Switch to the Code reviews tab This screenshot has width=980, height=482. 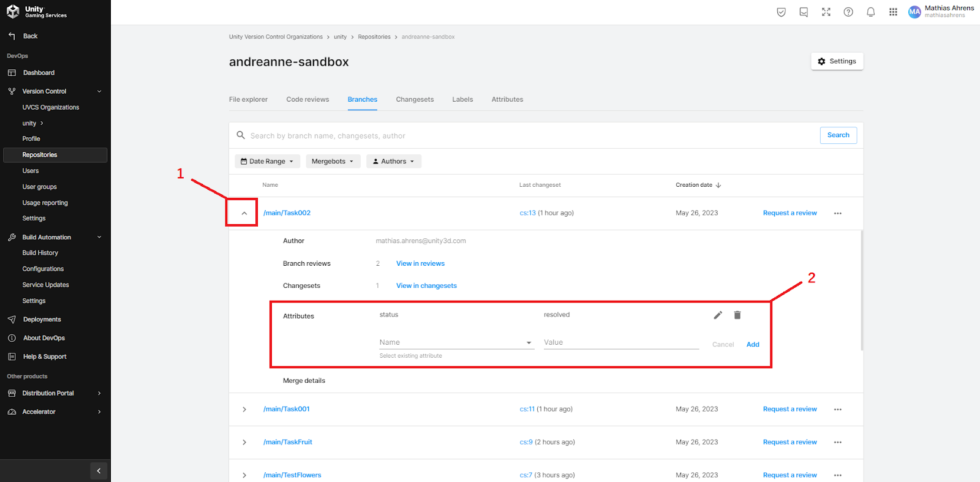[307, 99]
